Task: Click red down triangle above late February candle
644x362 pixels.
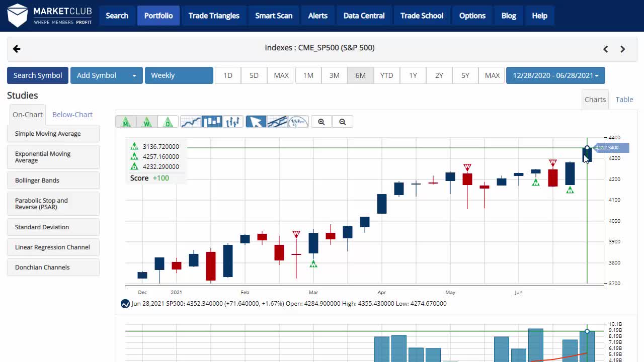Action: click(x=296, y=234)
